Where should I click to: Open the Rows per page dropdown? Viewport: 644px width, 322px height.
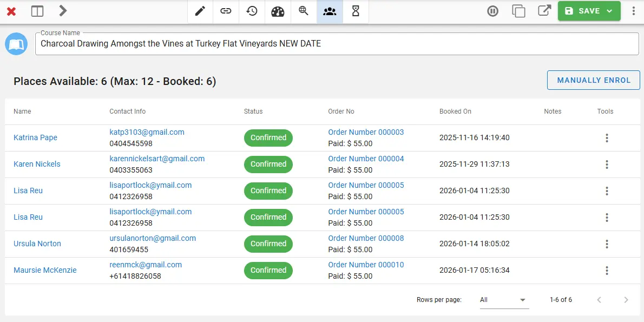tap(504, 300)
